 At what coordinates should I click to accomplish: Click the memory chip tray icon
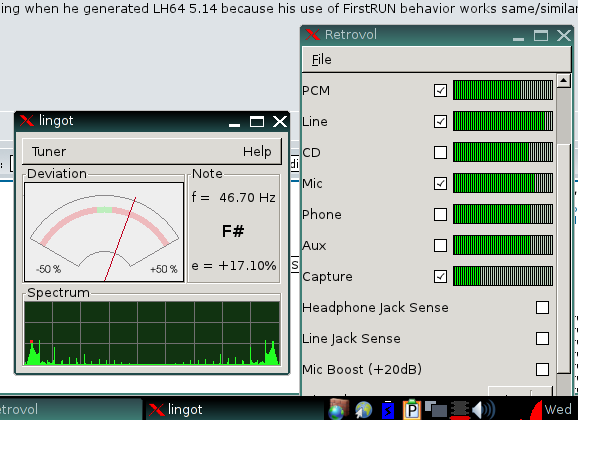[x=460, y=409]
